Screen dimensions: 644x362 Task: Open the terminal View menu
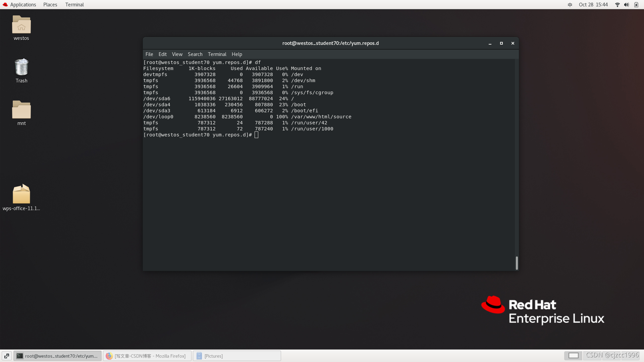click(x=177, y=54)
